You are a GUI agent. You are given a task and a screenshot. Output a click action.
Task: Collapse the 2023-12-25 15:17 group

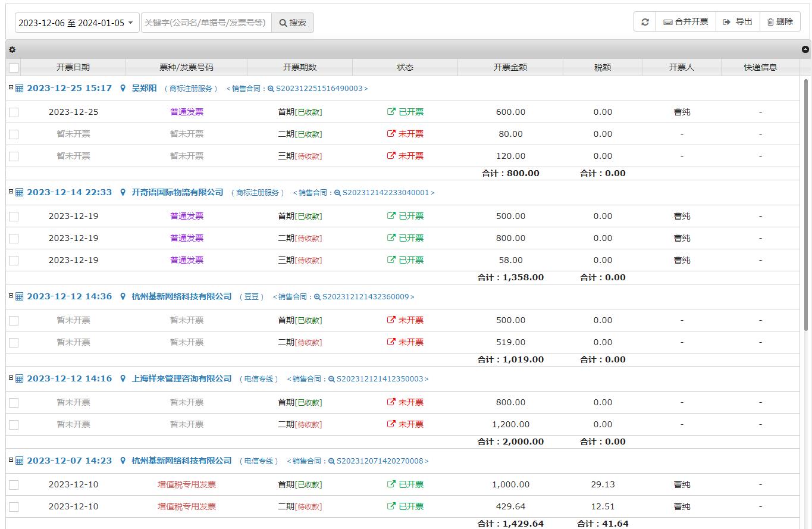(x=11, y=87)
